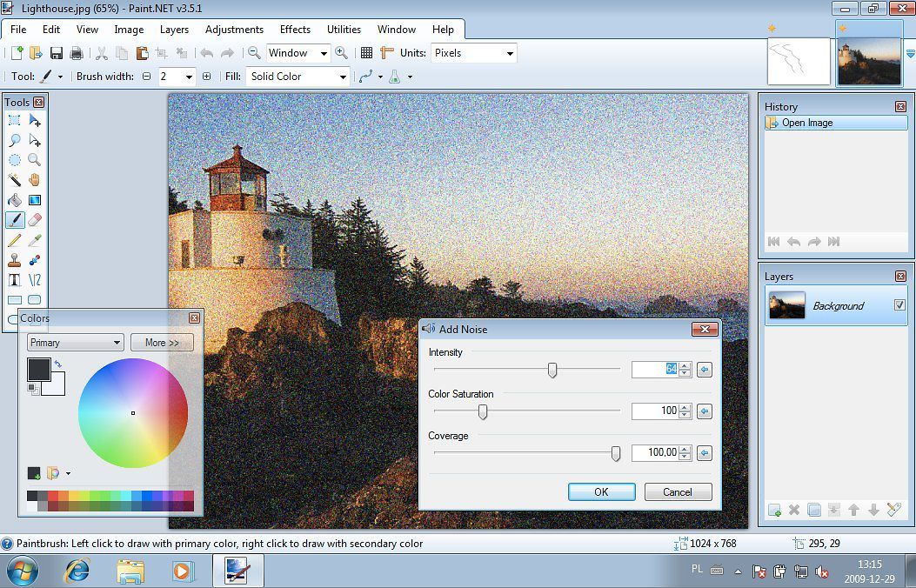Open the Units dropdown
Screen dimensions: 916x588
[x=473, y=53]
